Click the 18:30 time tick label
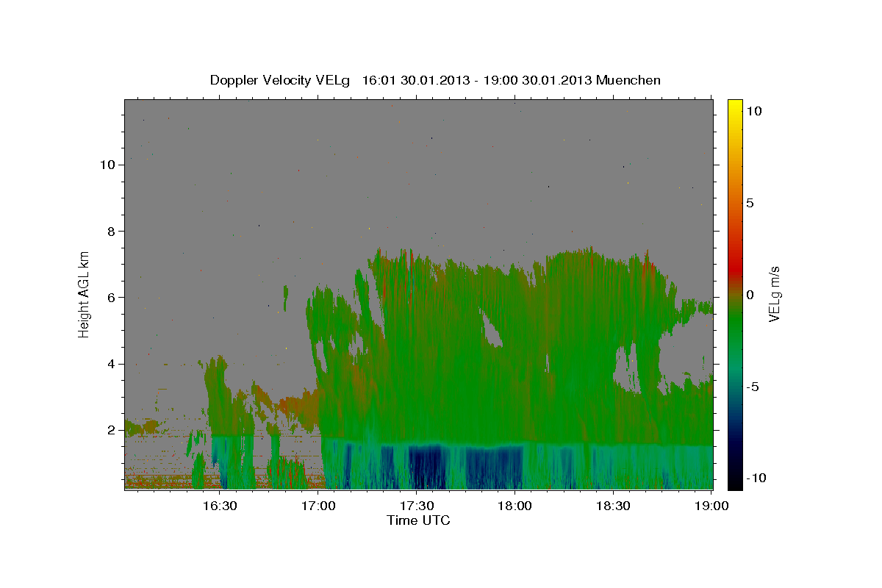Image resolution: width=882 pixels, height=588 pixels. click(614, 506)
